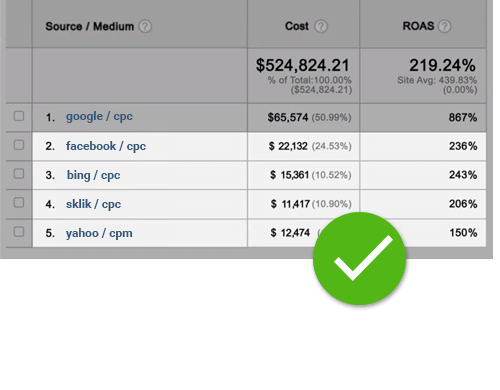The image size is (500, 390).
Task: Click the help icon next to ROAS
Action: [445, 26]
